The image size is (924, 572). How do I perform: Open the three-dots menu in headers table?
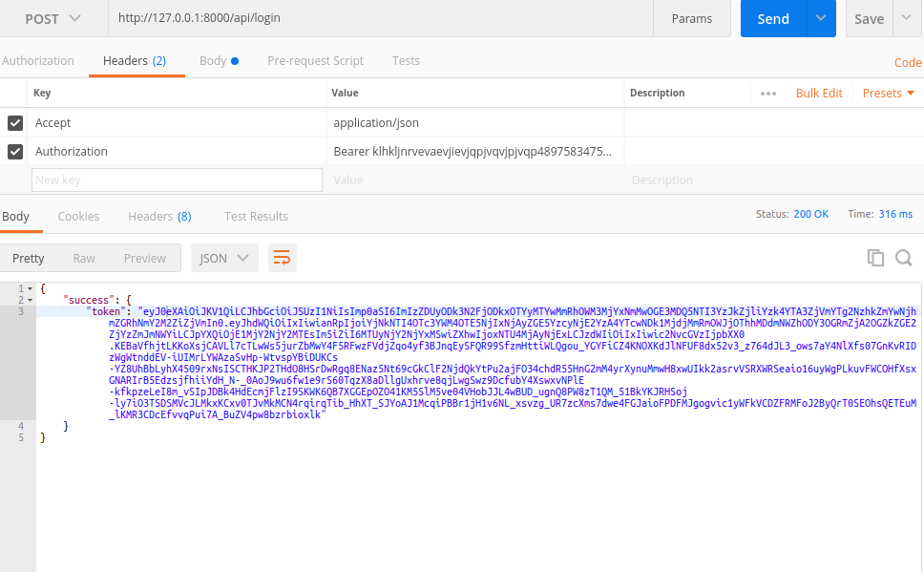pyautogui.click(x=767, y=94)
